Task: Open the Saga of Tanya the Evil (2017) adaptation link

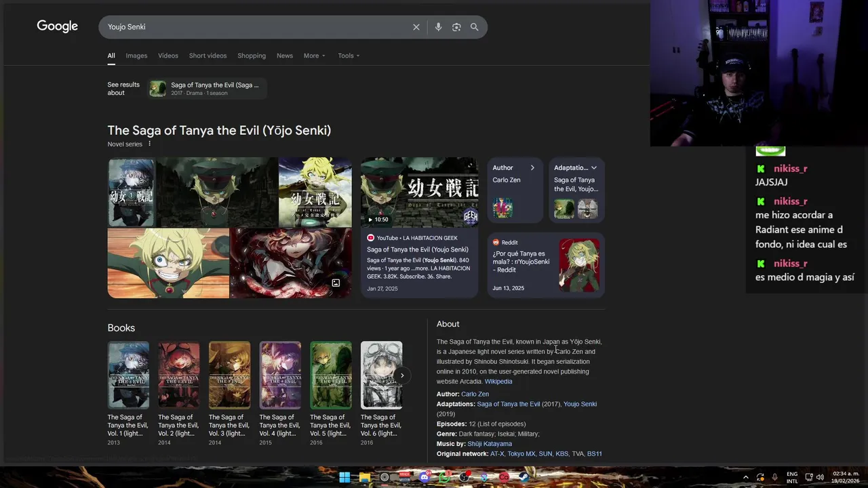Action: pos(509,404)
